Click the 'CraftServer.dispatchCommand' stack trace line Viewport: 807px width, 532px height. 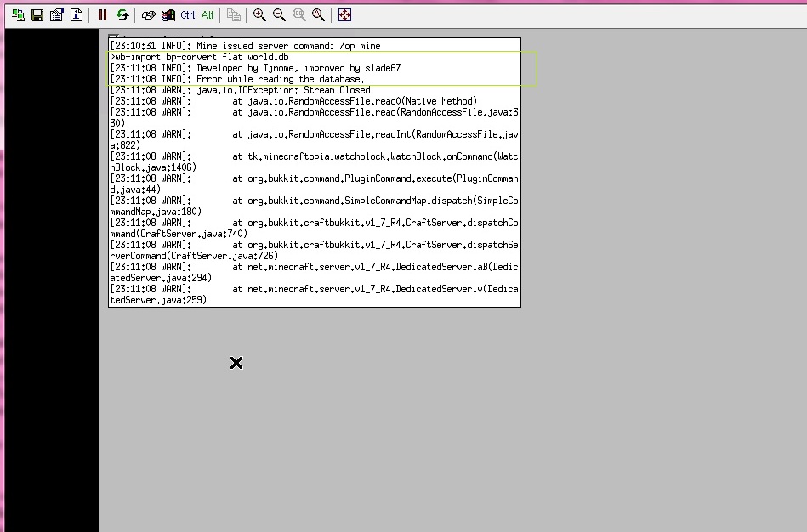pyautogui.click(x=314, y=228)
